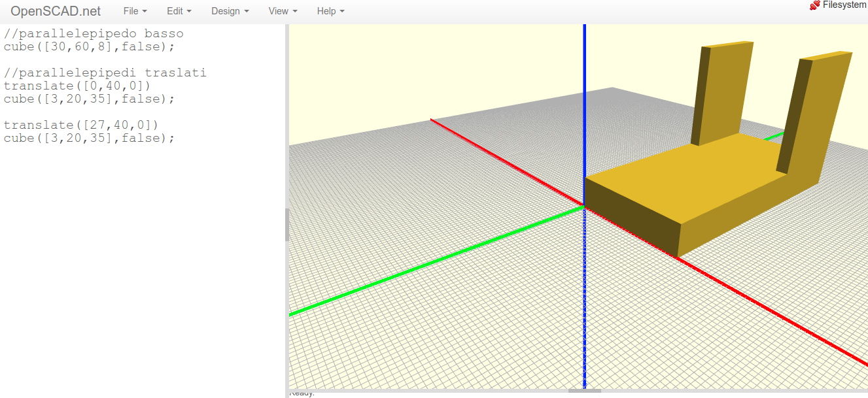Click the bottom handle of the viewer pane

584,391
